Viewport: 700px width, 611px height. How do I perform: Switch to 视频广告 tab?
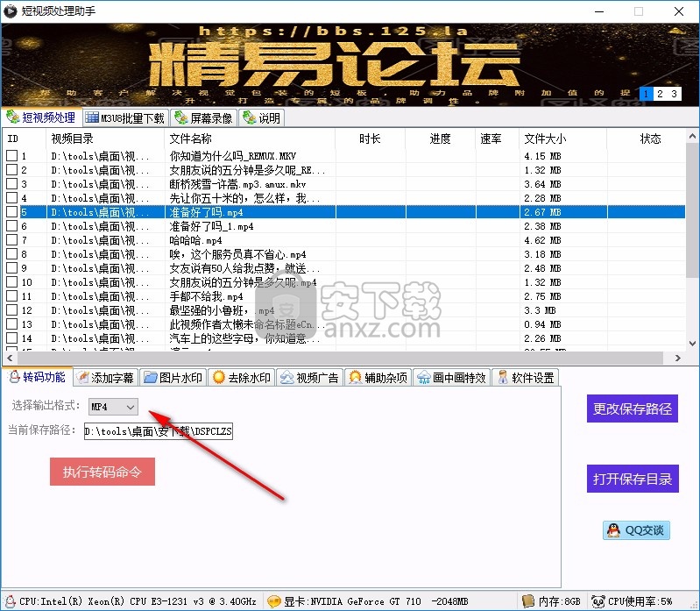[310, 378]
